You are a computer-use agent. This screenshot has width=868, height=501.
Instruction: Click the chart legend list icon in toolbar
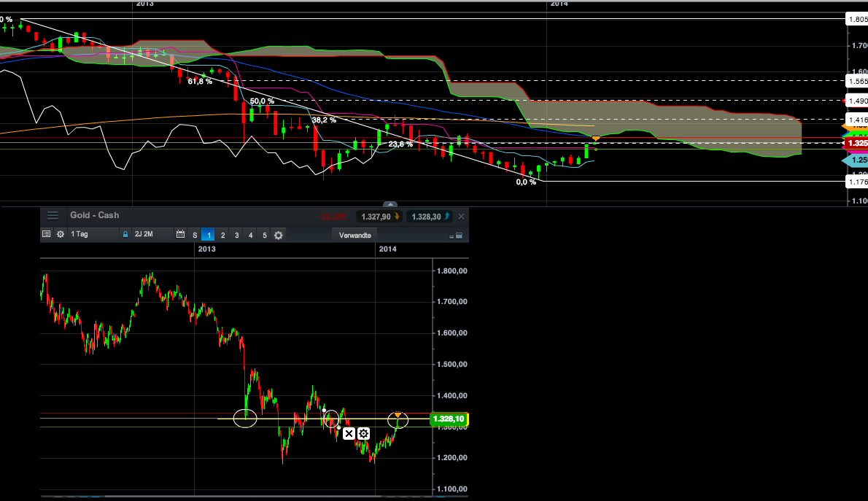pyautogui.click(x=45, y=234)
